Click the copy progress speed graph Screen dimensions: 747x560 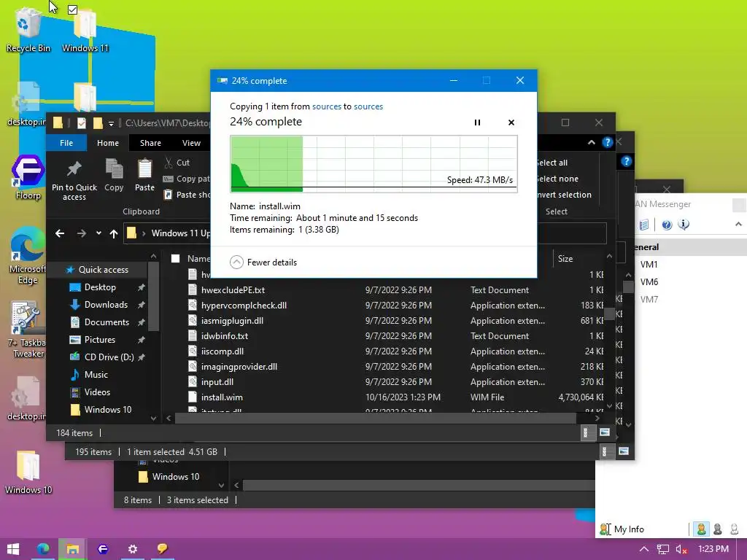click(374, 164)
